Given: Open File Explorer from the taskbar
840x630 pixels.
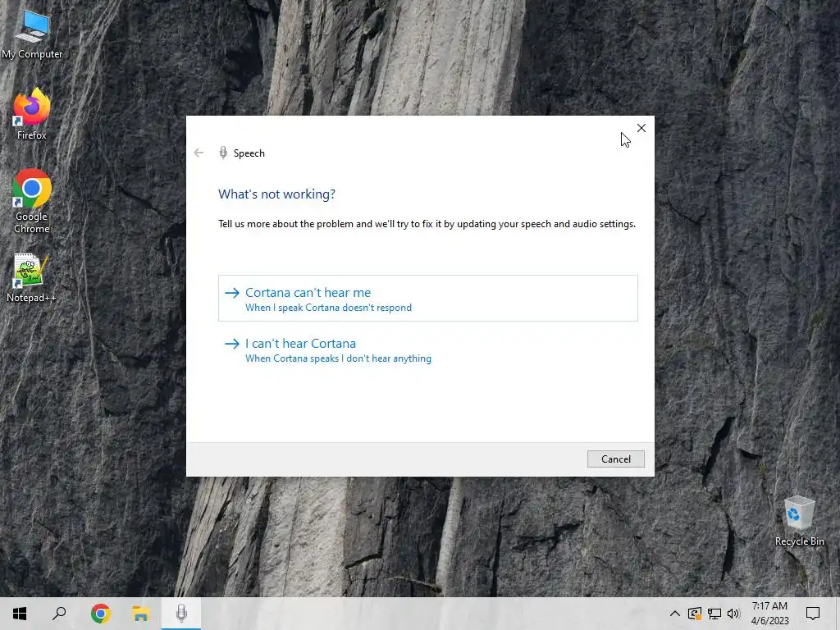Looking at the screenshot, I should pos(140,614).
